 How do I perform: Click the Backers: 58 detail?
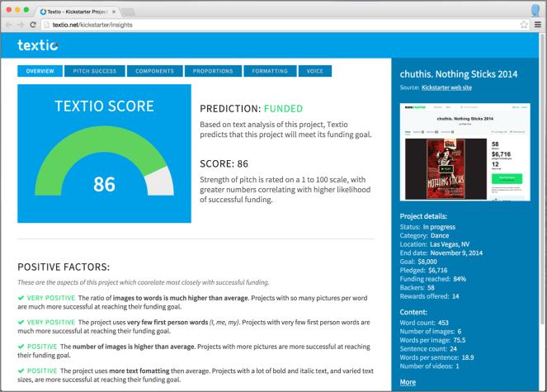tap(417, 288)
